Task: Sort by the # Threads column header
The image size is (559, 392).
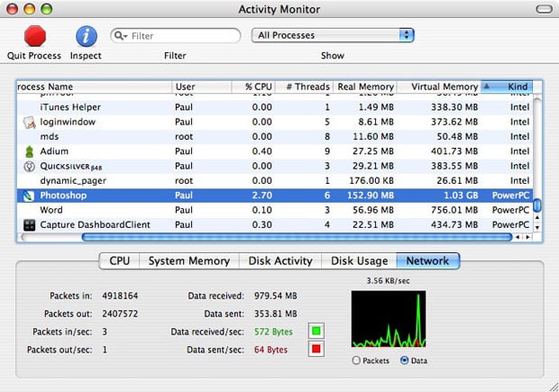Action: click(304, 87)
